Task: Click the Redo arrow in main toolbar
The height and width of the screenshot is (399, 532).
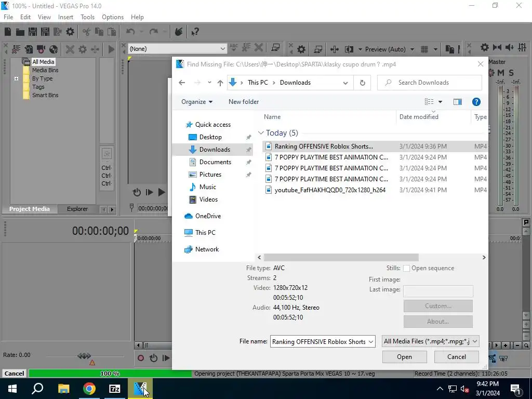Action: pyautogui.click(x=154, y=32)
